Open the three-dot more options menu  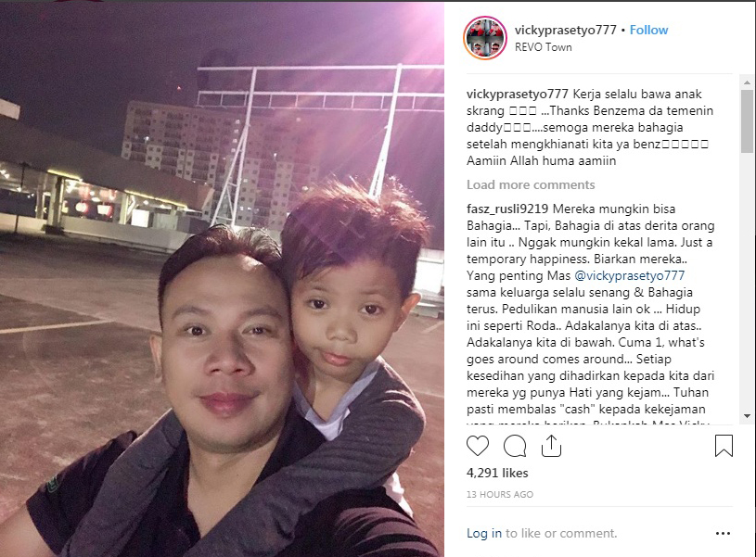(x=723, y=534)
